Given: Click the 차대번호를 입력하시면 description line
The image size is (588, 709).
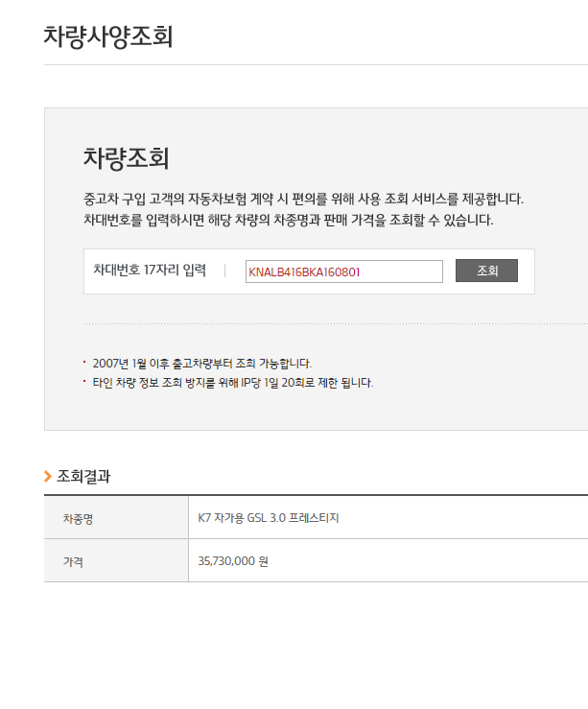Looking at the screenshot, I should click(x=289, y=220).
